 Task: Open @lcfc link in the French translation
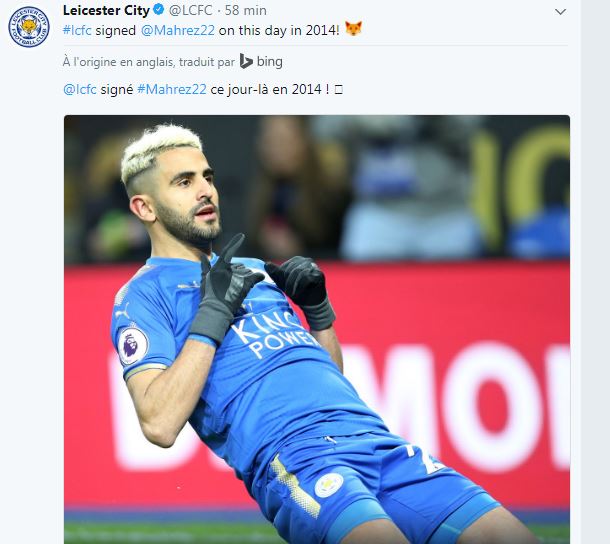(x=80, y=89)
